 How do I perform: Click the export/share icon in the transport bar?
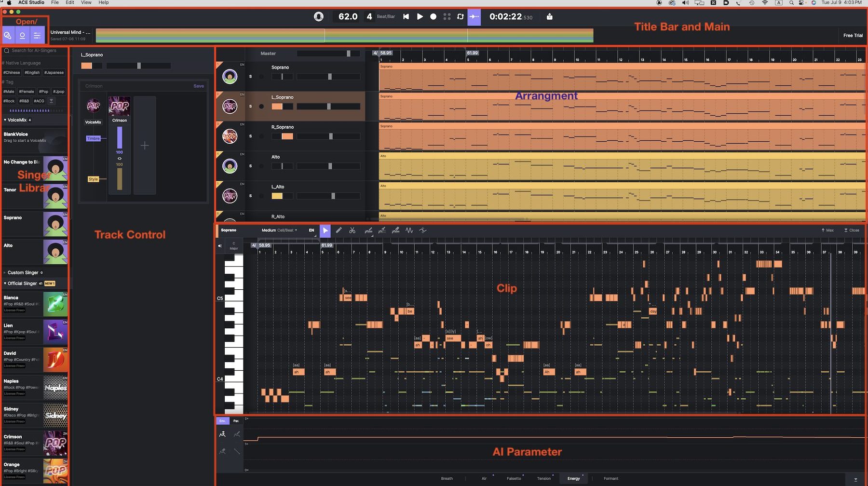click(549, 16)
